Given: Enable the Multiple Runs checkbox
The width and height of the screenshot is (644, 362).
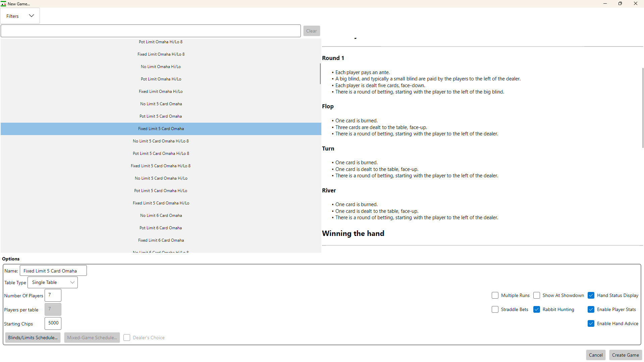Looking at the screenshot, I should [495, 295].
